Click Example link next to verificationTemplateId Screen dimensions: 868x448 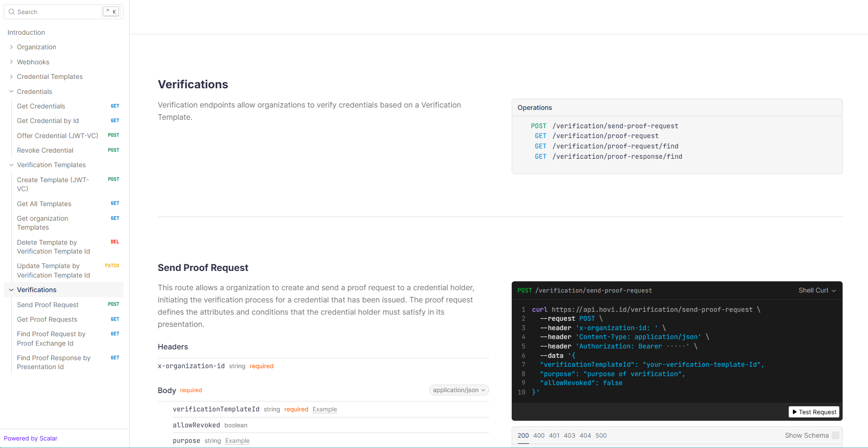pos(324,409)
